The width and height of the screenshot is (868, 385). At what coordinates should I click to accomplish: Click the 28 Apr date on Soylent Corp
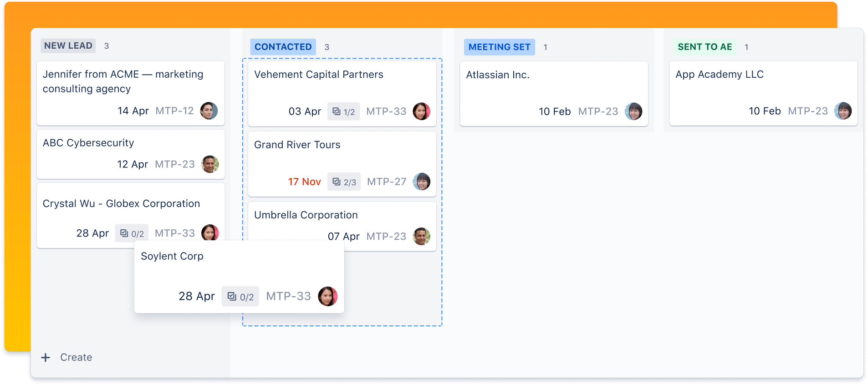coord(197,296)
